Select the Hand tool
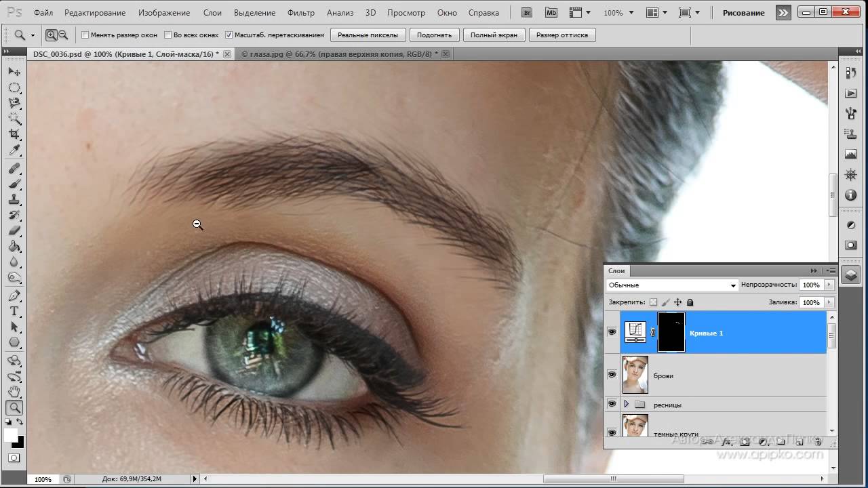 [x=14, y=392]
